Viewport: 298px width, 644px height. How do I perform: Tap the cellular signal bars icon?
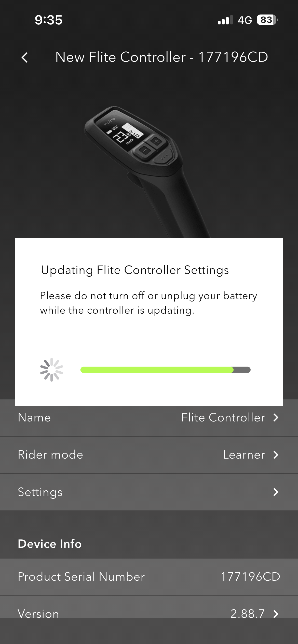[225, 20]
